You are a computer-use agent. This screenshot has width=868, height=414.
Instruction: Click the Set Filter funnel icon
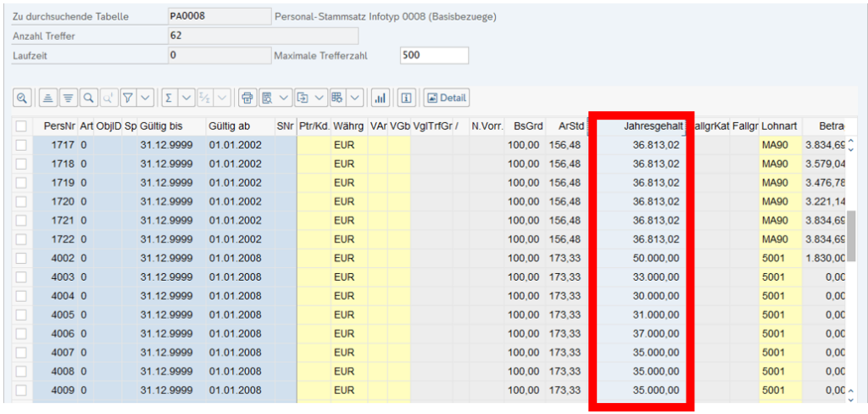click(x=128, y=98)
